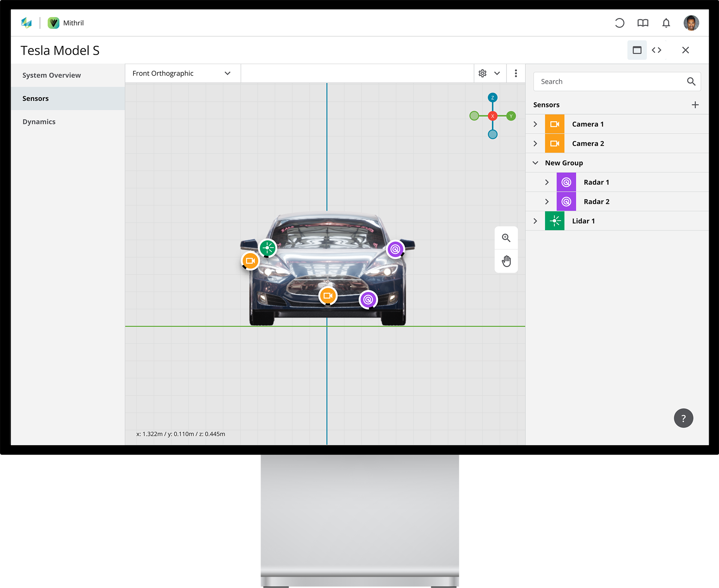
Task: Click the Tesla Model S title
Action: tap(60, 50)
